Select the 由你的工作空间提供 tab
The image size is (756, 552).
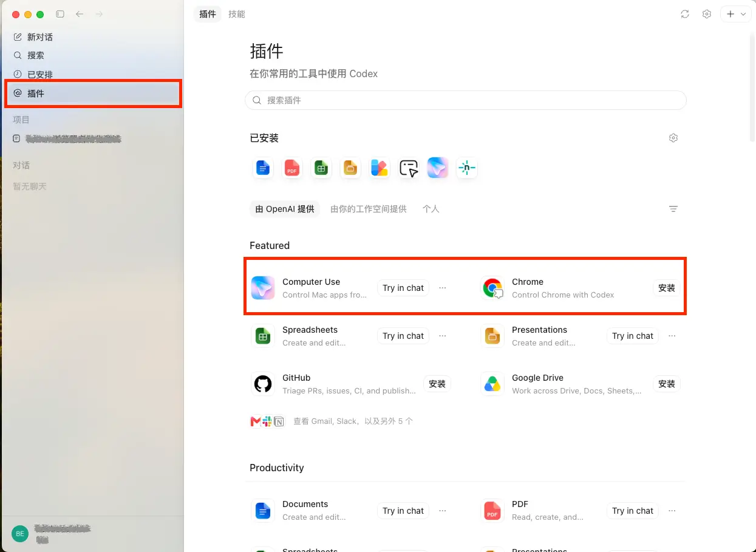click(x=369, y=209)
